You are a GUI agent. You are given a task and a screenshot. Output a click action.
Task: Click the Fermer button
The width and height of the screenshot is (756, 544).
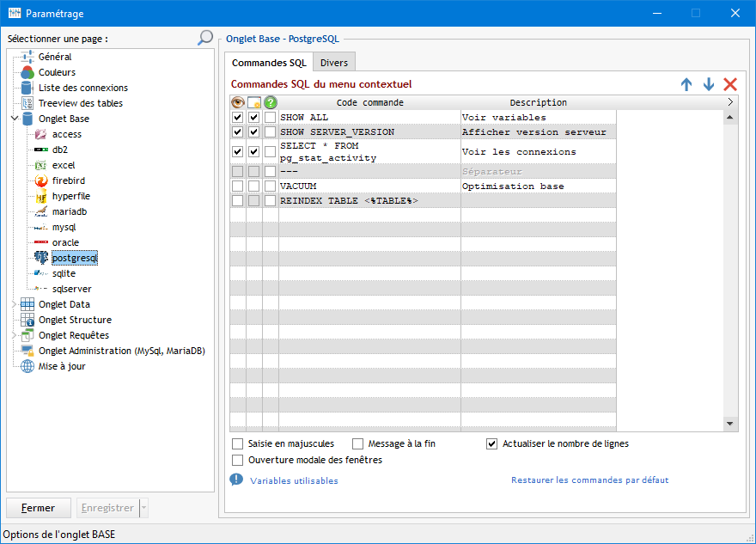pos(39,508)
